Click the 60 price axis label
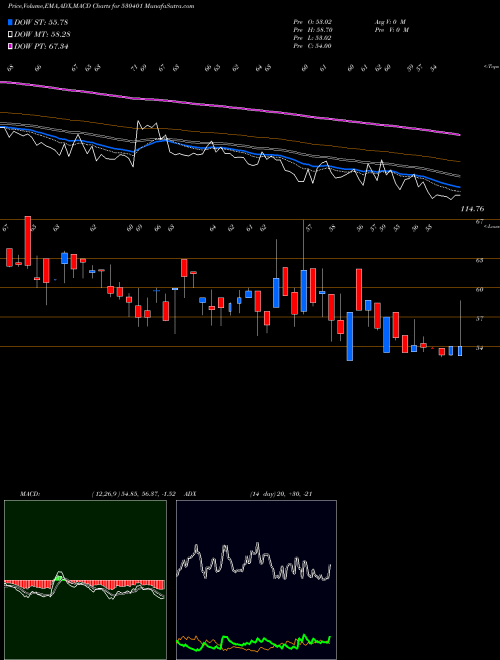 (x=479, y=290)
